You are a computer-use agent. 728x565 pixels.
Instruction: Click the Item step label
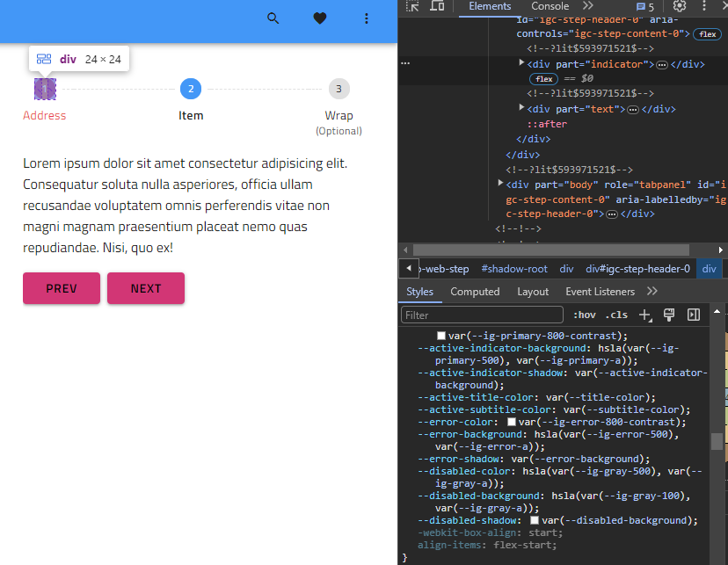point(191,115)
